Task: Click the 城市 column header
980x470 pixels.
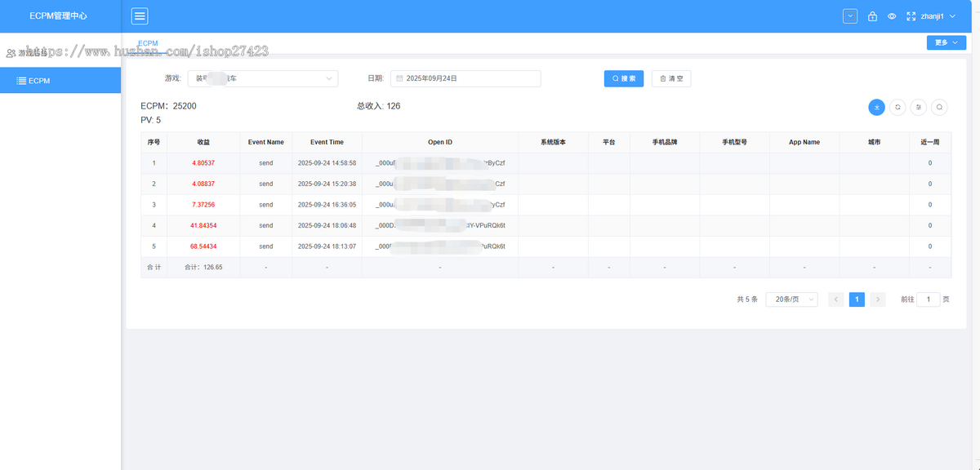Action: pos(874,142)
